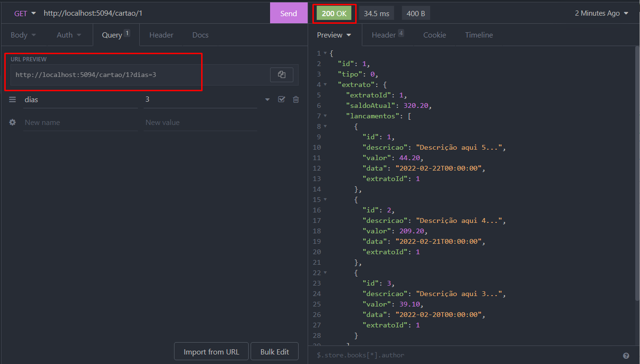
Task: Edit the dias parameter name field
Action: click(x=80, y=100)
